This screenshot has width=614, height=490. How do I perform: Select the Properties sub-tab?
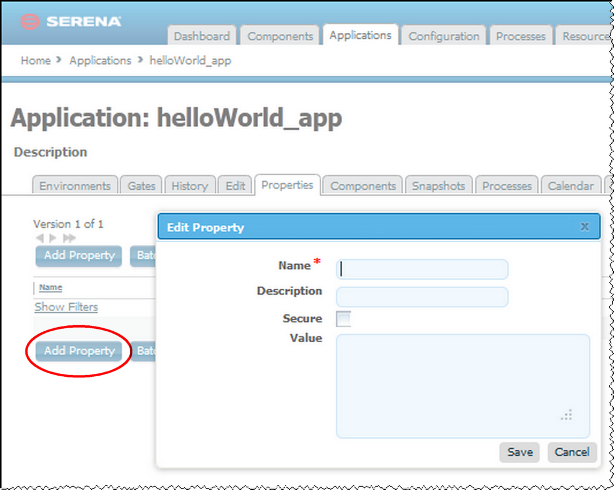click(287, 185)
